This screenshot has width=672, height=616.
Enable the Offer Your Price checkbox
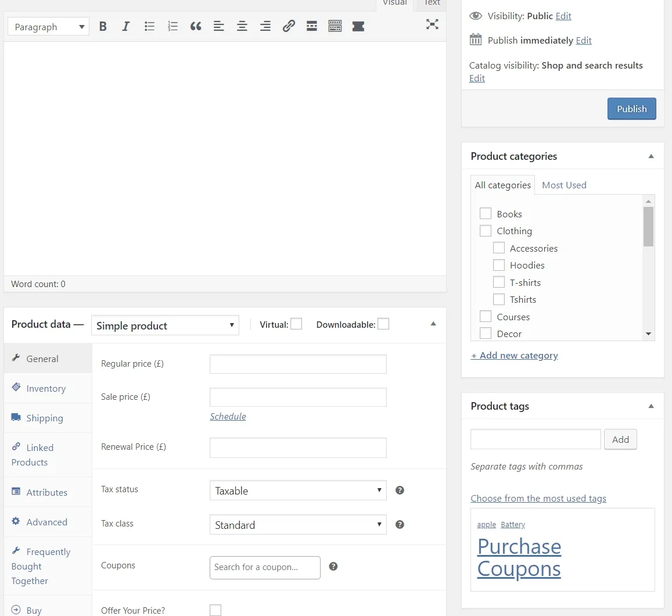coord(215,610)
